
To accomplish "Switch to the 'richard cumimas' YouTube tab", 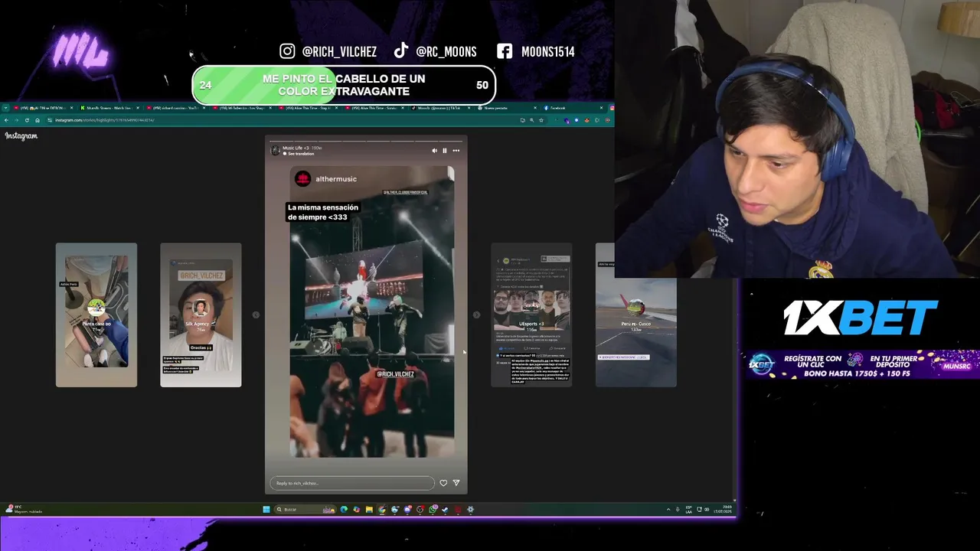I will (x=175, y=108).
